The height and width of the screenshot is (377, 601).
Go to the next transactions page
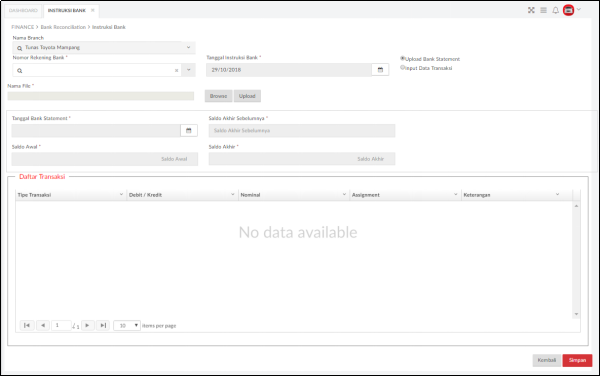point(87,325)
